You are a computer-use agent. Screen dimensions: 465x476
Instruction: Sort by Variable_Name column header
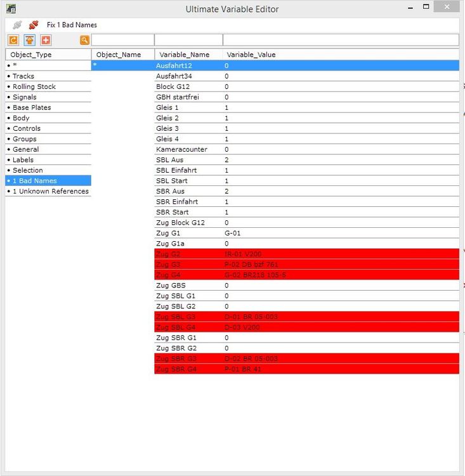188,55
